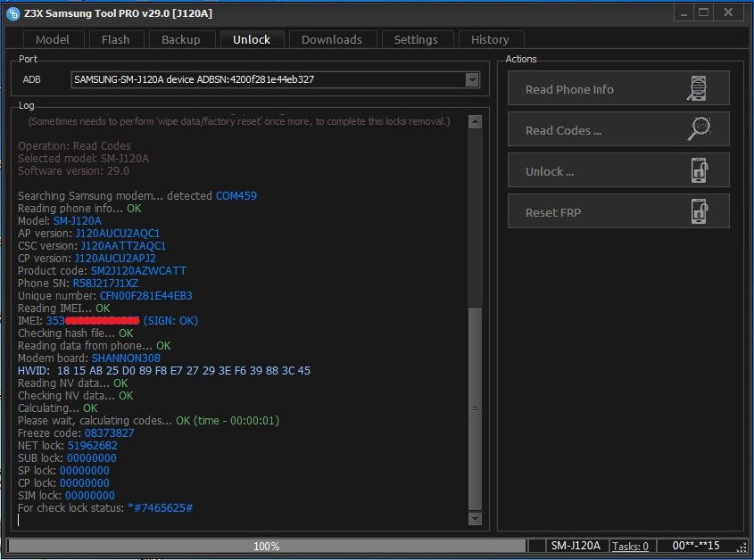Open the Tasks: 0 link
This screenshot has width=754, height=560.
tap(630, 547)
